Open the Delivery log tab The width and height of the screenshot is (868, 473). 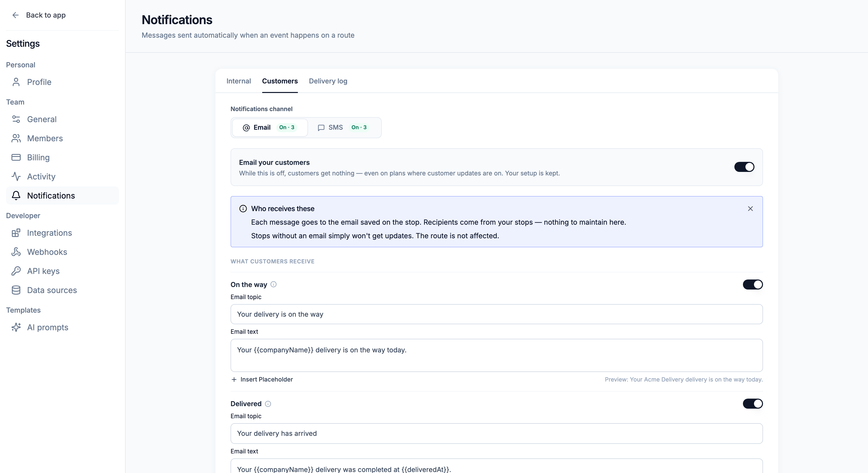tap(328, 81)
